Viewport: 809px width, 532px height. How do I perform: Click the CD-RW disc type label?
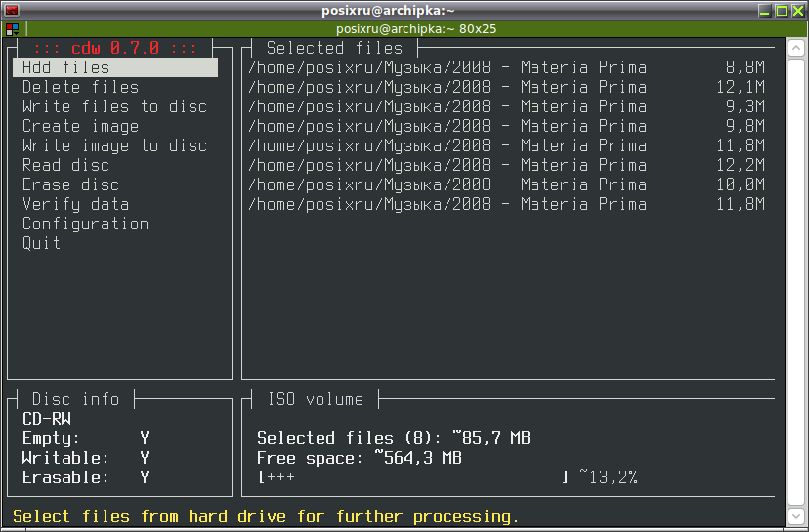coord(47,419)
